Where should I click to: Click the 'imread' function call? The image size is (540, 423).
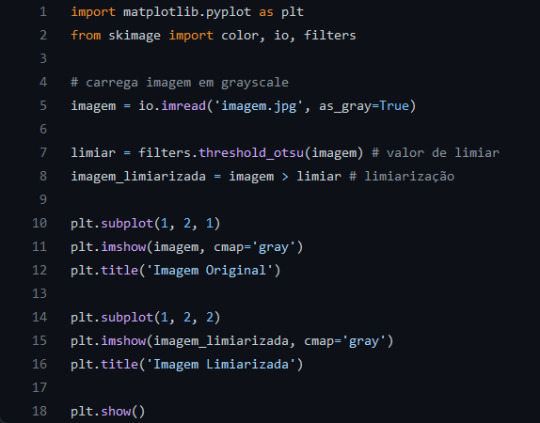coord(183,106)
